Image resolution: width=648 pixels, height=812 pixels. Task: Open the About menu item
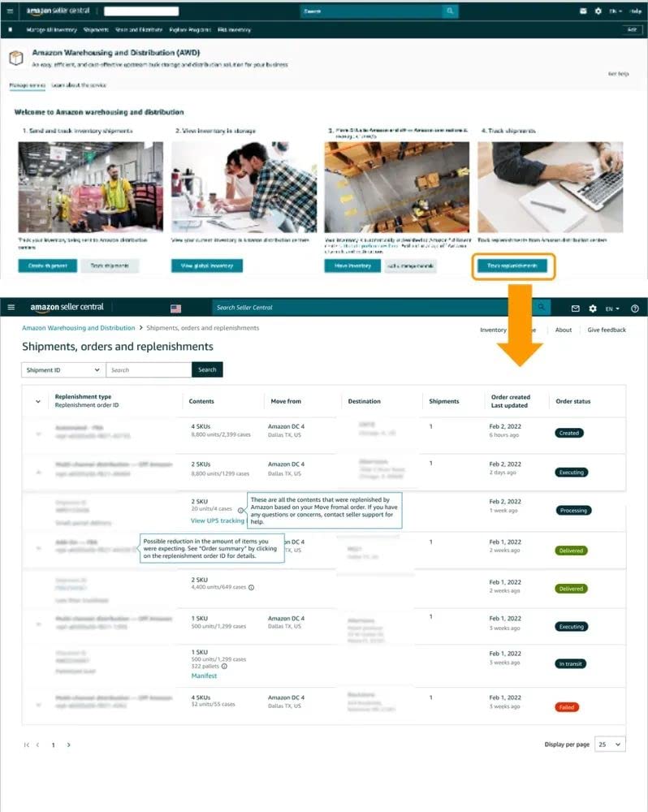[563, 330]
